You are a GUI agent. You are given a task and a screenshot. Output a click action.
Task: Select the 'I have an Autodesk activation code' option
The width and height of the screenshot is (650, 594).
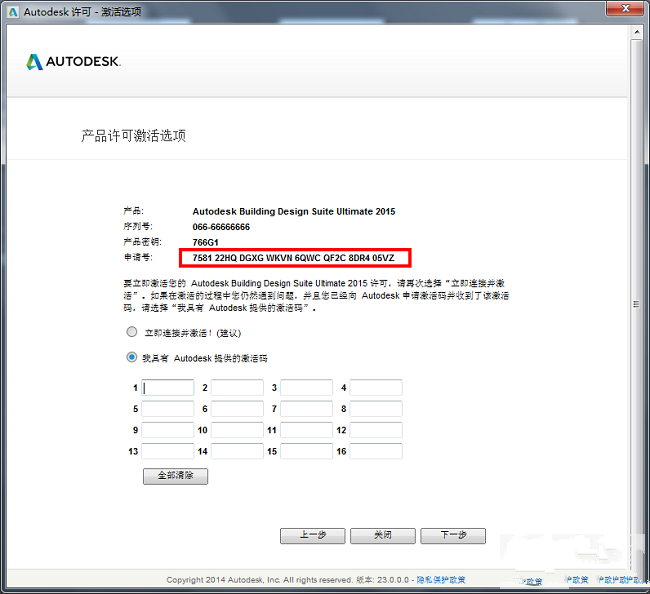131,357
